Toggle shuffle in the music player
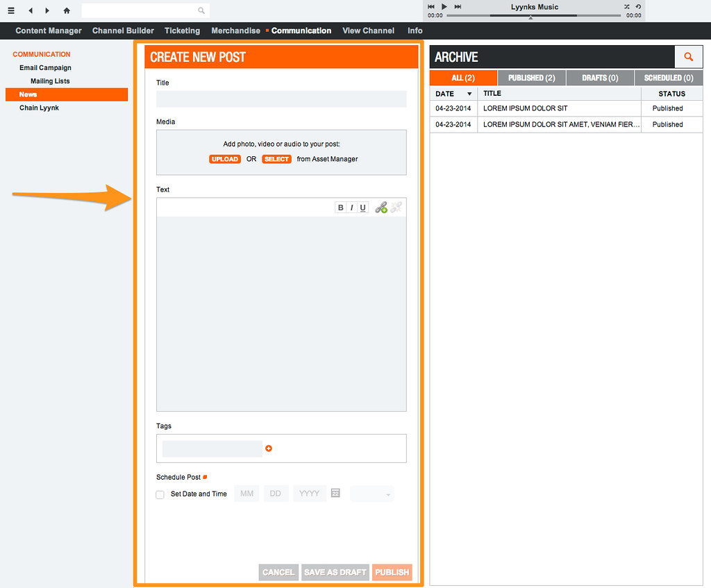 coord(627,6)
